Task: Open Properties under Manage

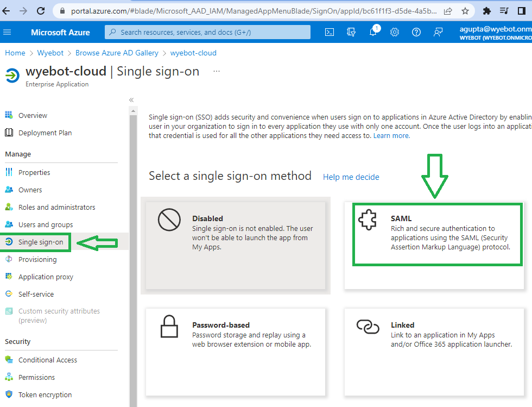Action: tap(34, 173)
